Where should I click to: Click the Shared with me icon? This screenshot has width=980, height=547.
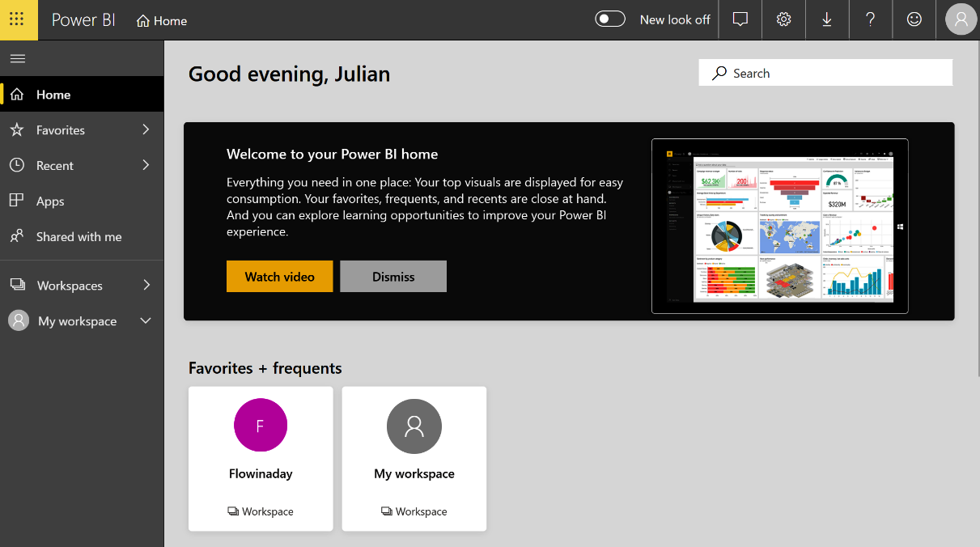[17, 236]
